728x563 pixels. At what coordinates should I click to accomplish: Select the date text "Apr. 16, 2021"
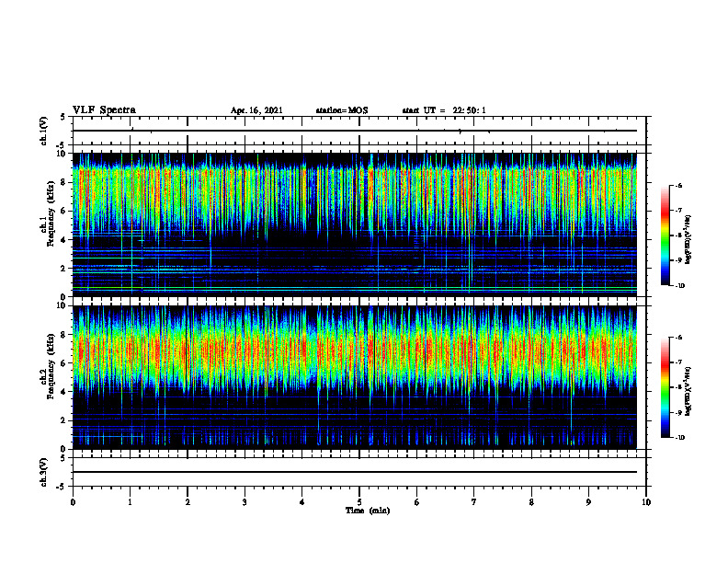click(x=256, y=110)
